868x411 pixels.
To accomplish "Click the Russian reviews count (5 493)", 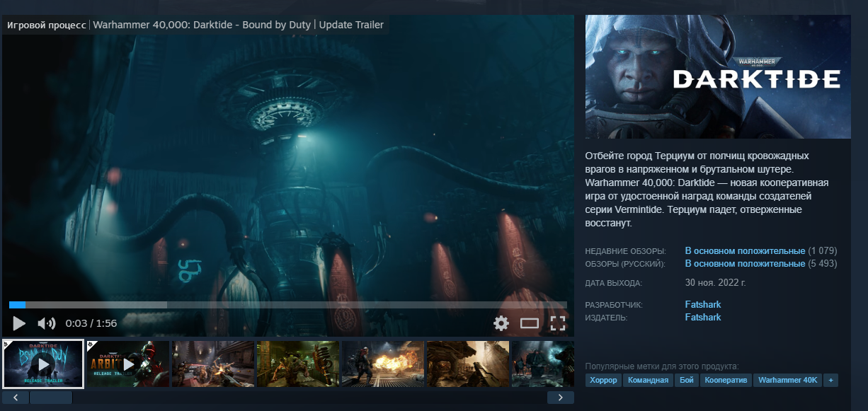I will point(823,264).
